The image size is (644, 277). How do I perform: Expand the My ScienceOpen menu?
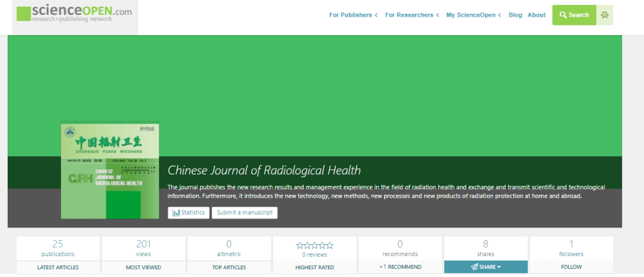coord(473,15)
